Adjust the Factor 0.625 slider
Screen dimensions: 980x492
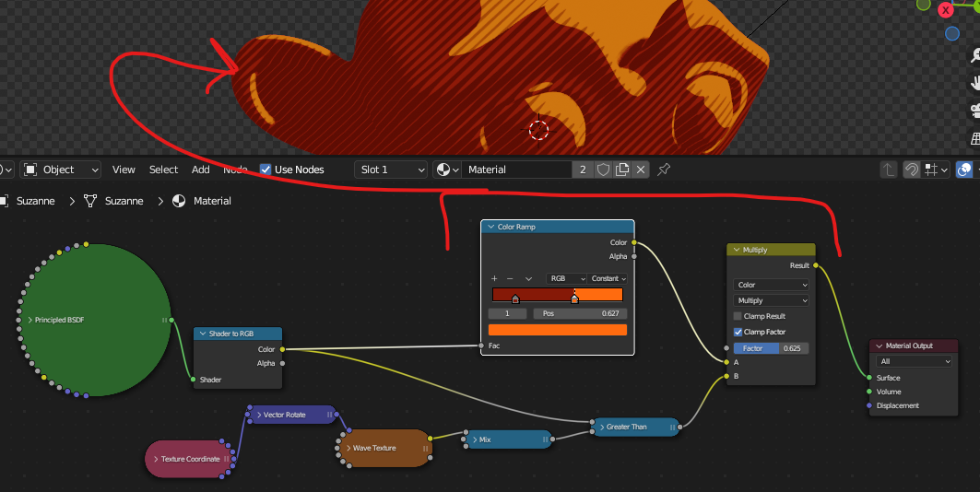point(772,348)
